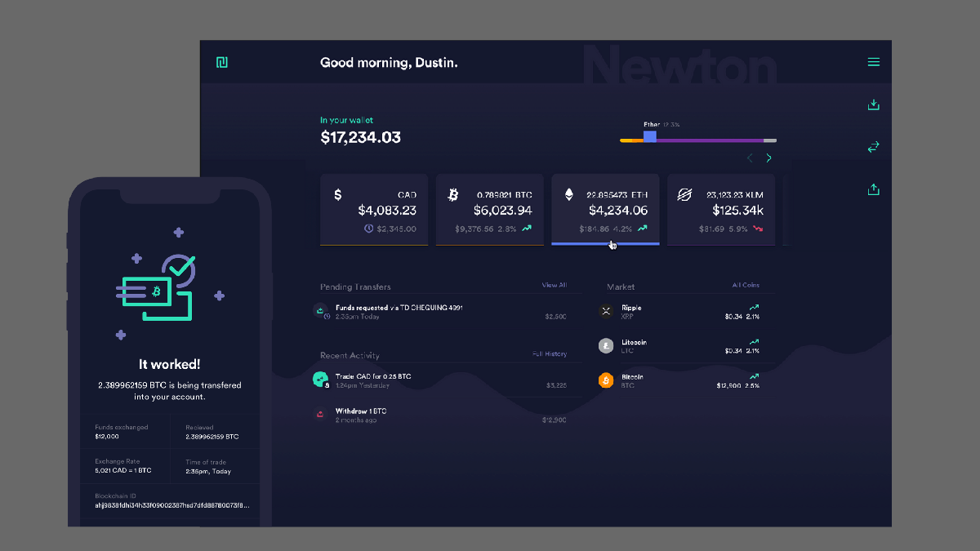Click the uptrend arrow on Bitcoin market row

(754, 376)
